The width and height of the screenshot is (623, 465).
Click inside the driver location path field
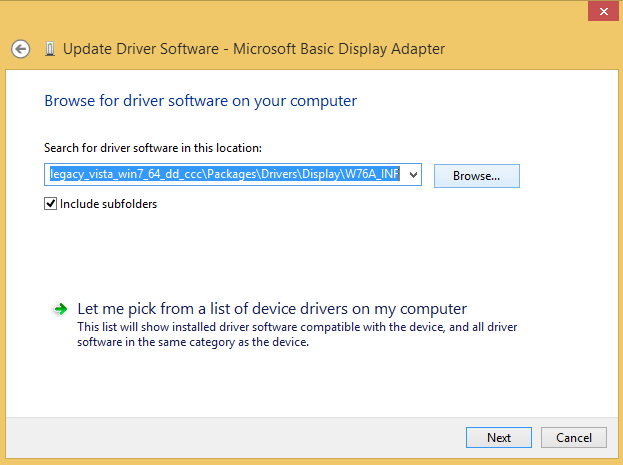[225, 175]
